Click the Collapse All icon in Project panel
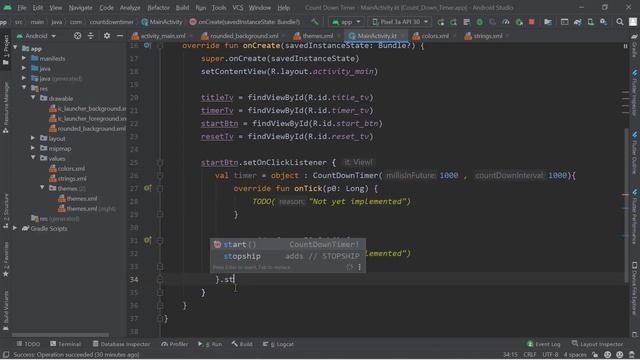640x360 pixels. 91,36
